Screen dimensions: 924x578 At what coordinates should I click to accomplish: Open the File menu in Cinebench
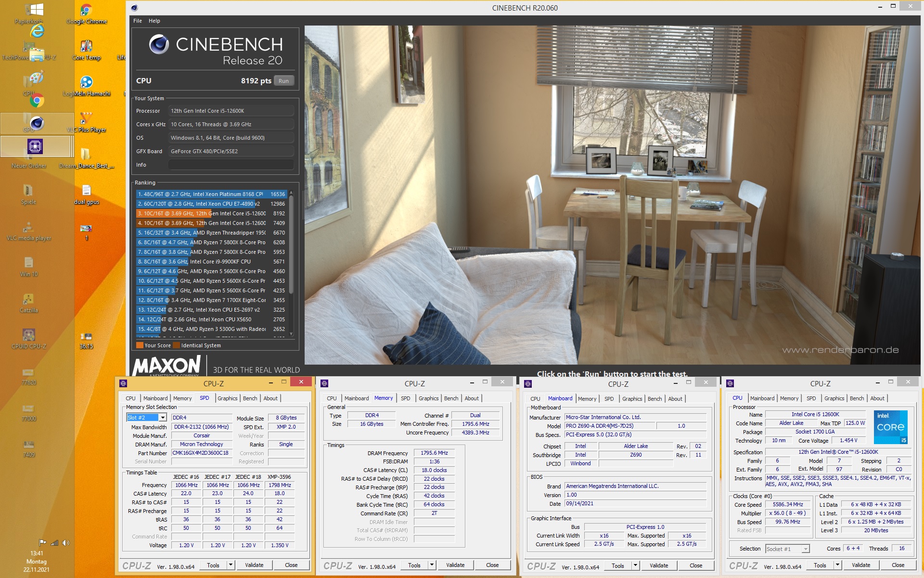coord(138,21)
